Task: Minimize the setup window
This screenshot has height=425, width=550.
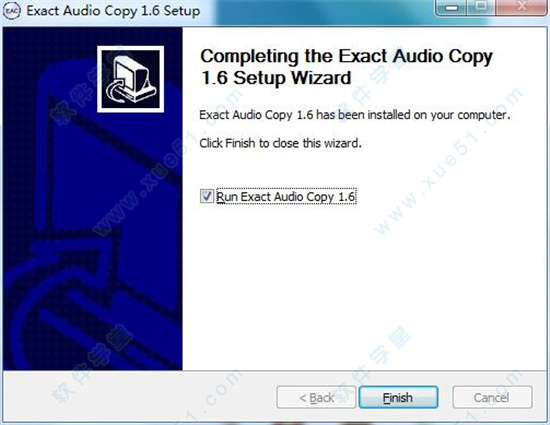Action: click(451, 7)
